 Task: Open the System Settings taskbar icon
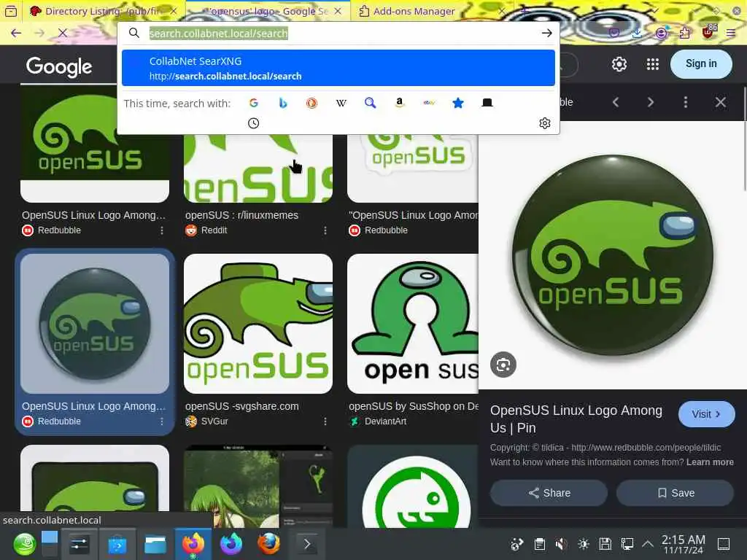click(x=79, y=544)
